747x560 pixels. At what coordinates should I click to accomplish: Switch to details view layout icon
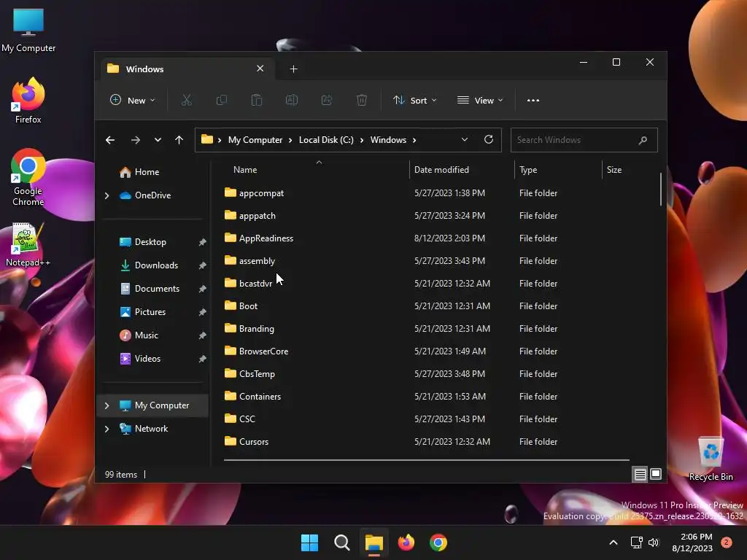click(640, 474)
